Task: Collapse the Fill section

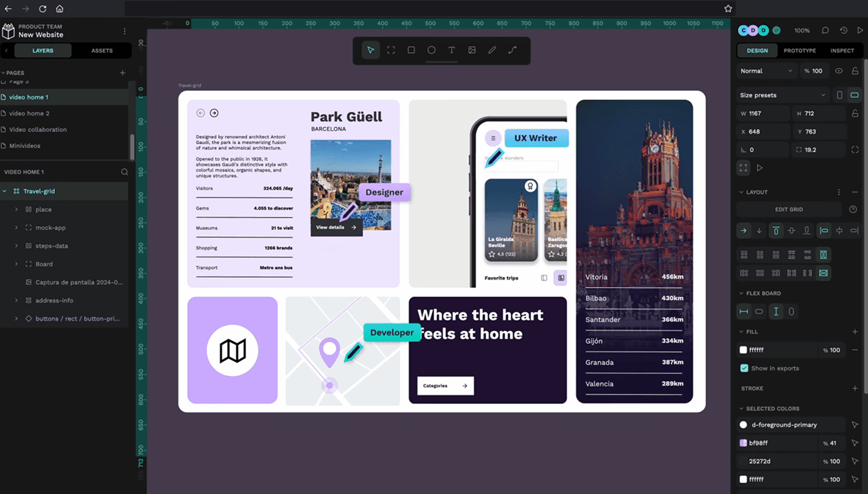Action: (741, 331)
